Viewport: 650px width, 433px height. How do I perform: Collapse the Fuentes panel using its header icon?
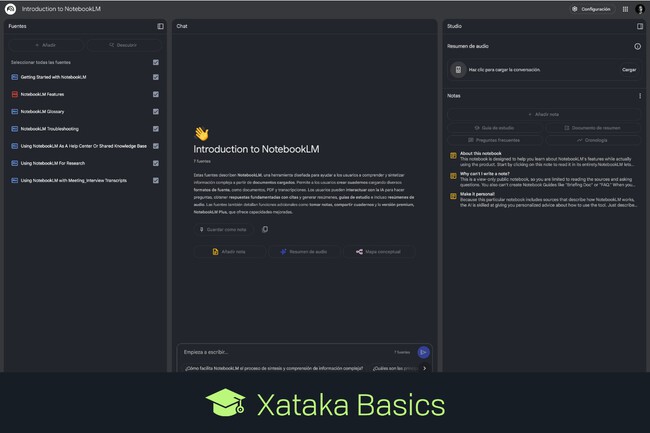point(160,26)
